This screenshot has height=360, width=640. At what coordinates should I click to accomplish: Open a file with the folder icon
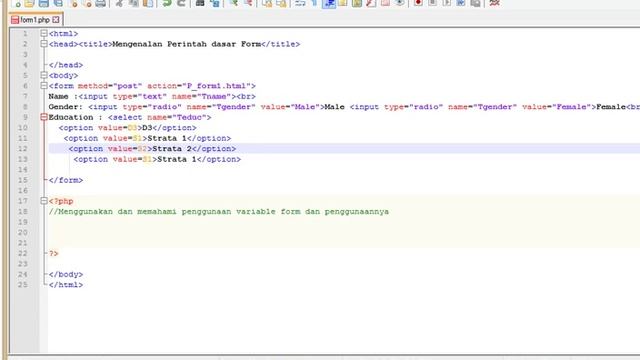[x=29, y=3]
